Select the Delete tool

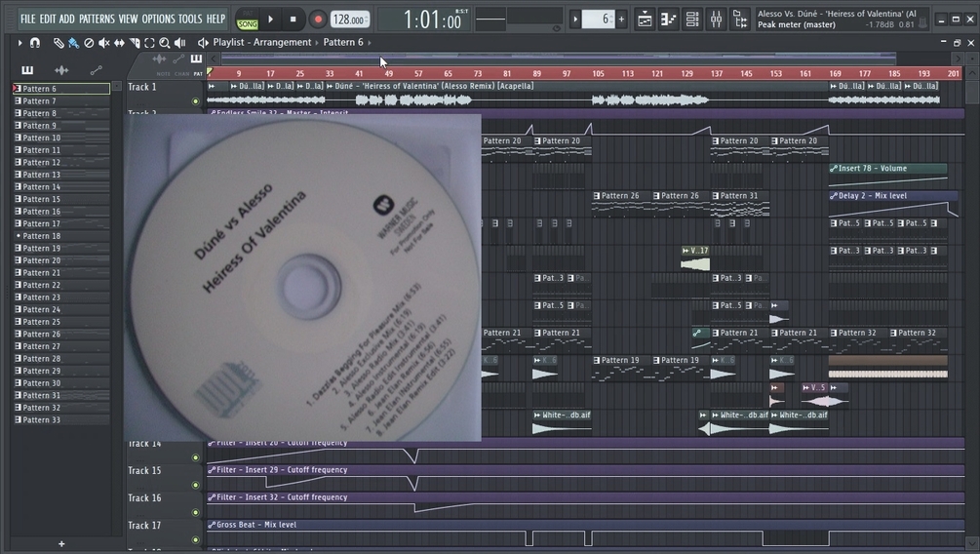pos(89,43)
